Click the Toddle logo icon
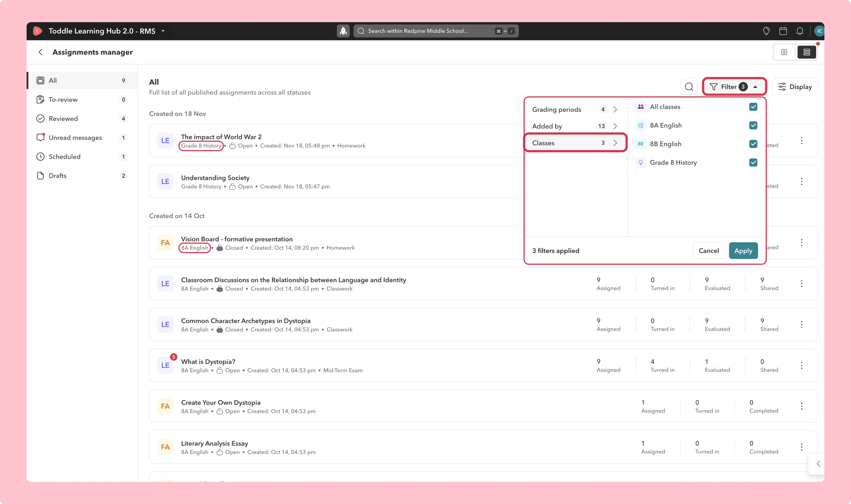 pyautogui.click(x=37, y=31)
